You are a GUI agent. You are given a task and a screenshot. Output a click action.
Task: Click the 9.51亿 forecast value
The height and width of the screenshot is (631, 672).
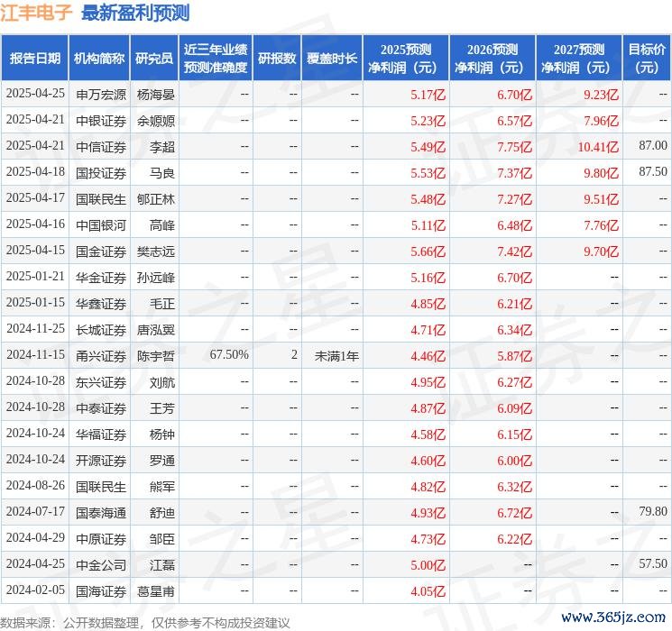[602, 199]
